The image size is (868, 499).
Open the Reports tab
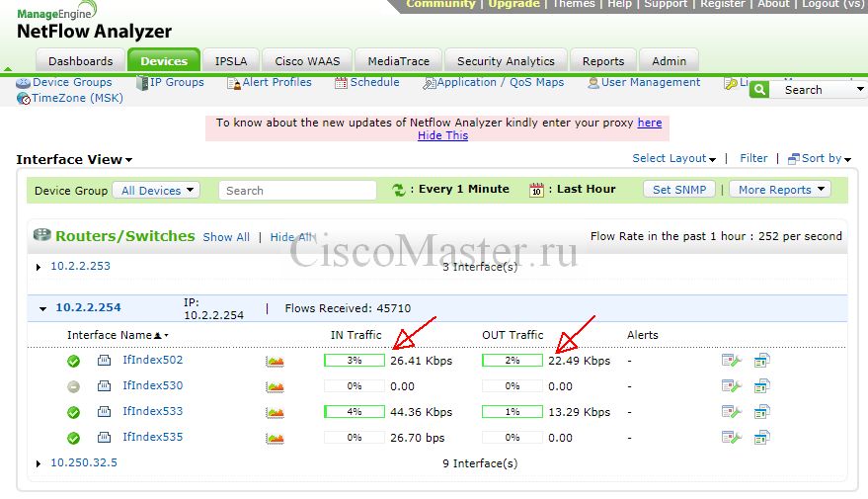pyautogui.click(x=603, y=61)
